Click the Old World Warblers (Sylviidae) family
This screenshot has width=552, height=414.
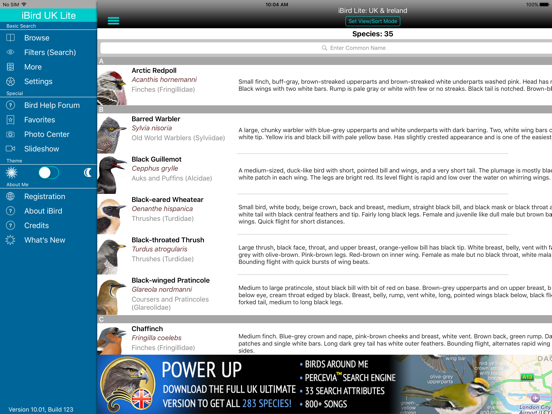[x=178, y=138]
